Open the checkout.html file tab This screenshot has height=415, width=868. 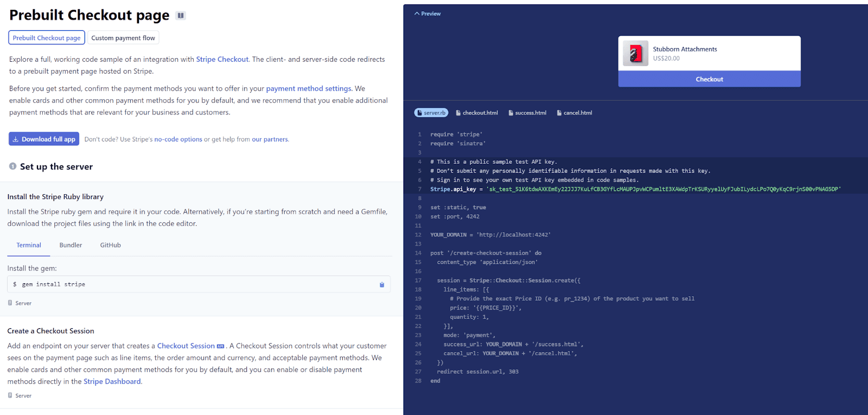477,113
